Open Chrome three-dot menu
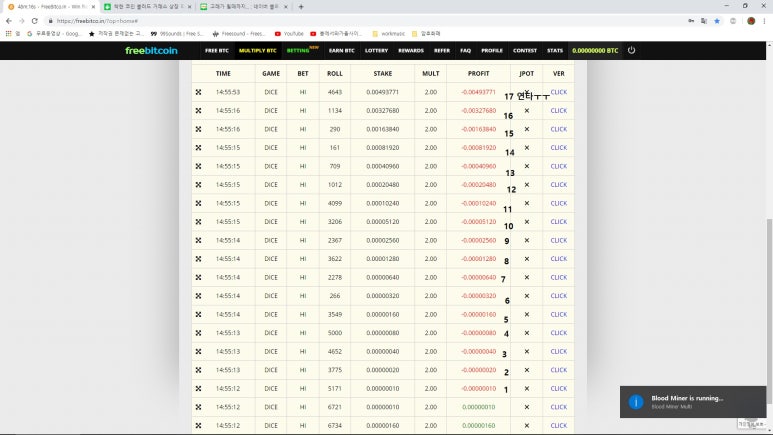 pos(764,21)
